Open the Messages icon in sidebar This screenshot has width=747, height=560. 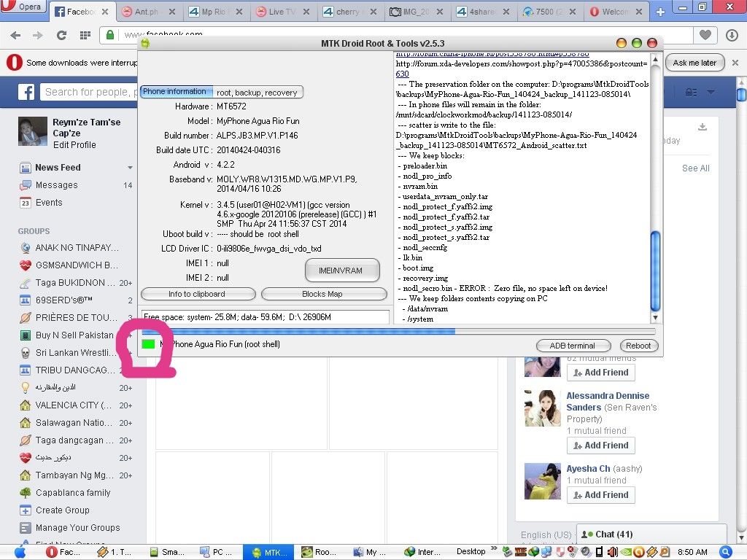click(x=25, y=185)
